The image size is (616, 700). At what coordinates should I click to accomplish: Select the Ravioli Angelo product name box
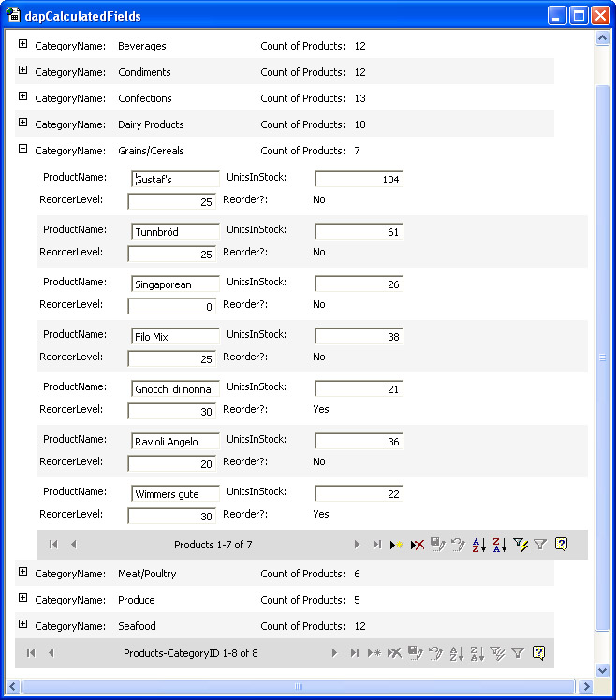click(x=175, y=441)
